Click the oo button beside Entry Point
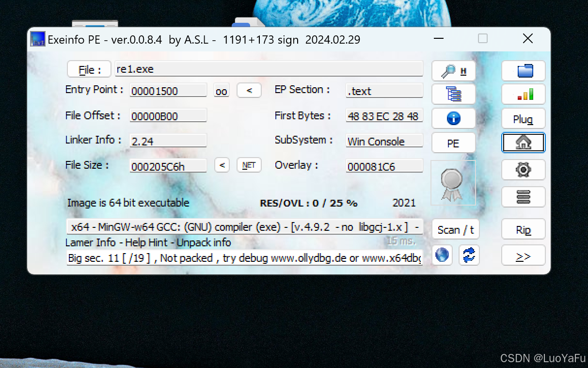Screen dimensions: 588x368 (x=221, y=91)
